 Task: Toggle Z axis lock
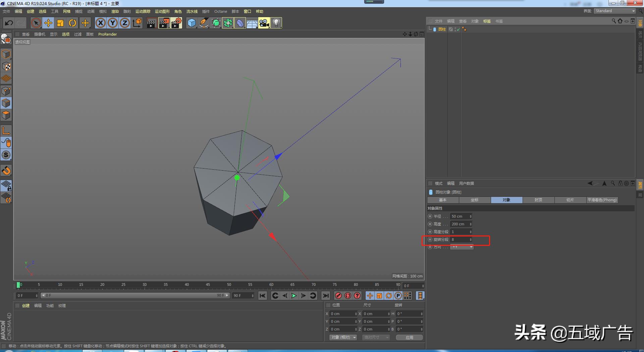[x=125, y=23]
